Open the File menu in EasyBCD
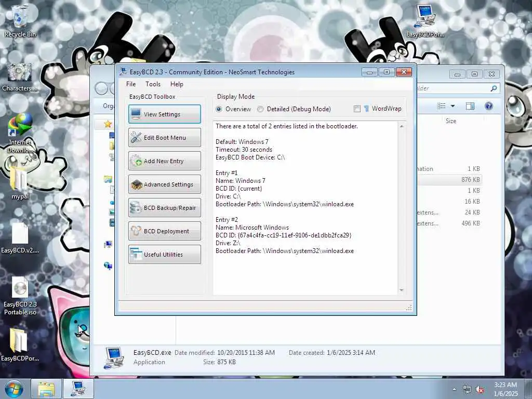 tap(131, 84)
